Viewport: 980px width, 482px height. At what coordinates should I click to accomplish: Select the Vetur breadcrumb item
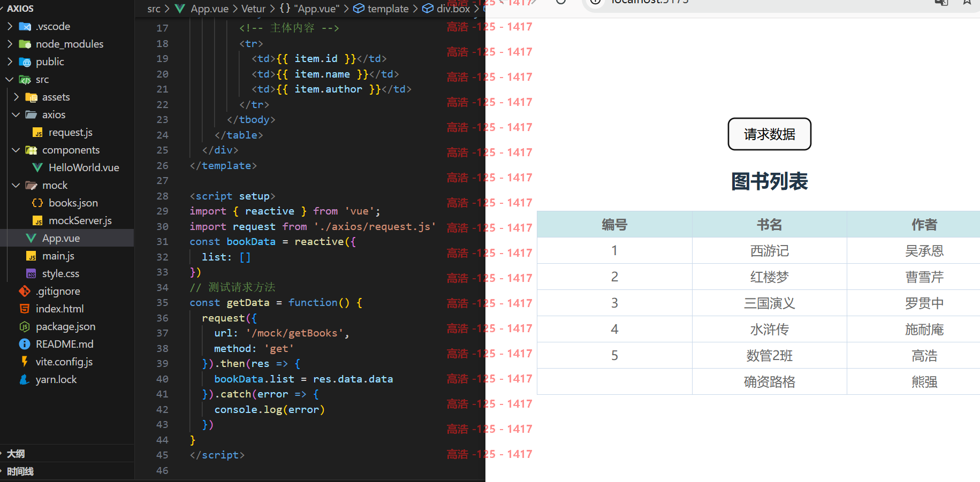pyautogui.click(x=254, y=9)
